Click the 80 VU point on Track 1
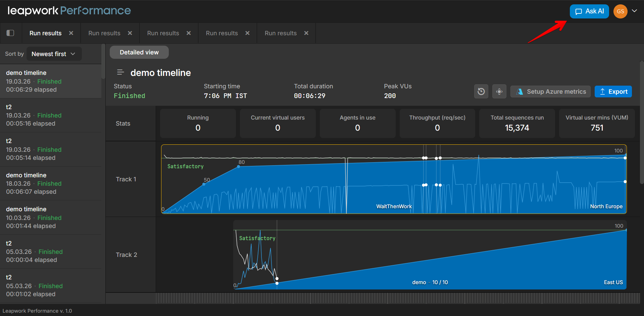The height and width of the screenshot is (316, 644). click(239, 167)
